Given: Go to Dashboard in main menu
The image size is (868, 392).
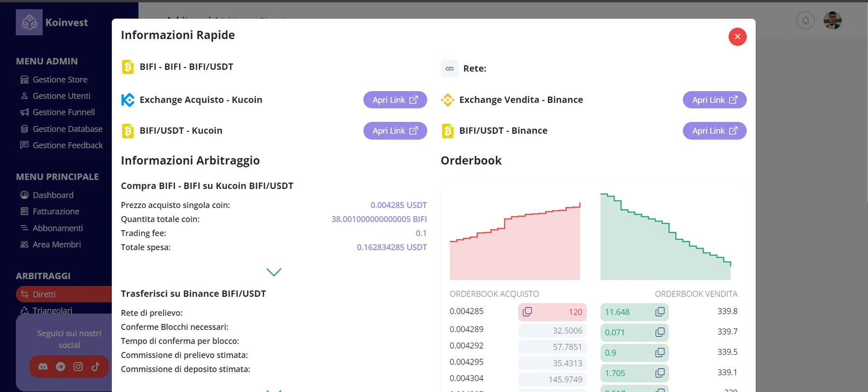Looking at the screenshot, I should click(x=47, y=195).
